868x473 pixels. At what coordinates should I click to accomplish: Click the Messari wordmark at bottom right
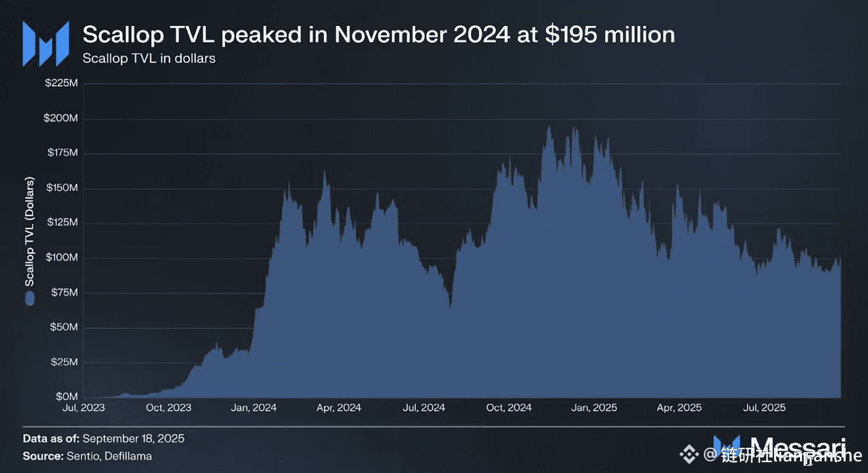tap(798, 447)
